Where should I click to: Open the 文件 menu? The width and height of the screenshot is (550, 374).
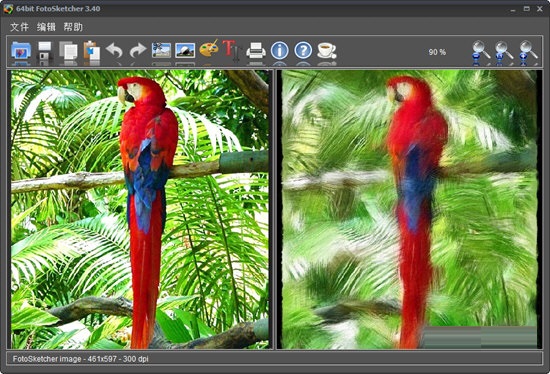point(19,27)
